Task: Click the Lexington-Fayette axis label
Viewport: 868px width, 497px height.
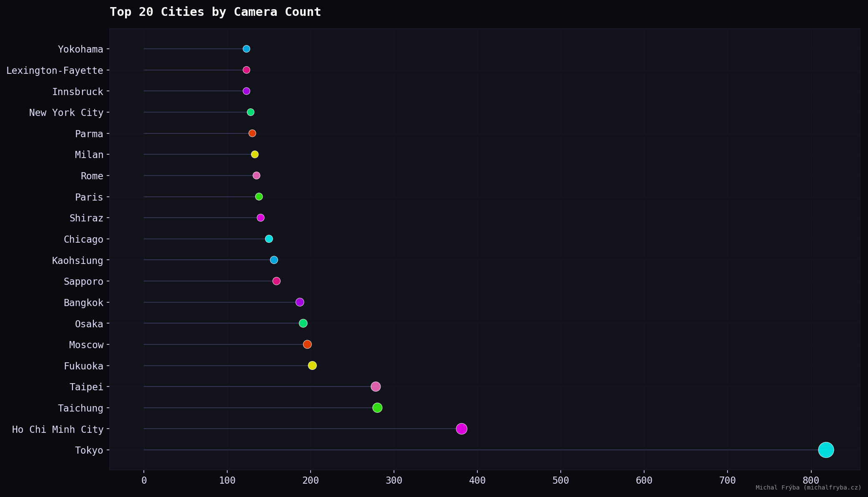Action: (x=55, y=70)
